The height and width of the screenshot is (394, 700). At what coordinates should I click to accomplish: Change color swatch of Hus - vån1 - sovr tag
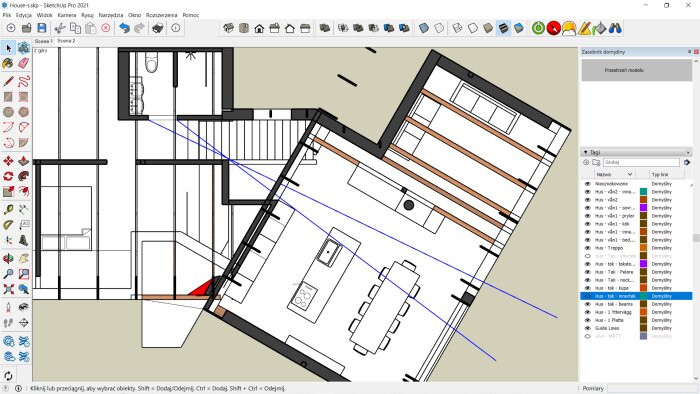pos(643,208)
